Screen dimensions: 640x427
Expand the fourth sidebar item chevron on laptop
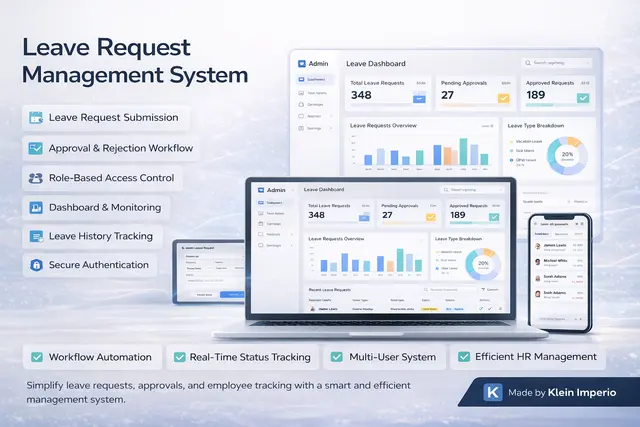point(291,235)
